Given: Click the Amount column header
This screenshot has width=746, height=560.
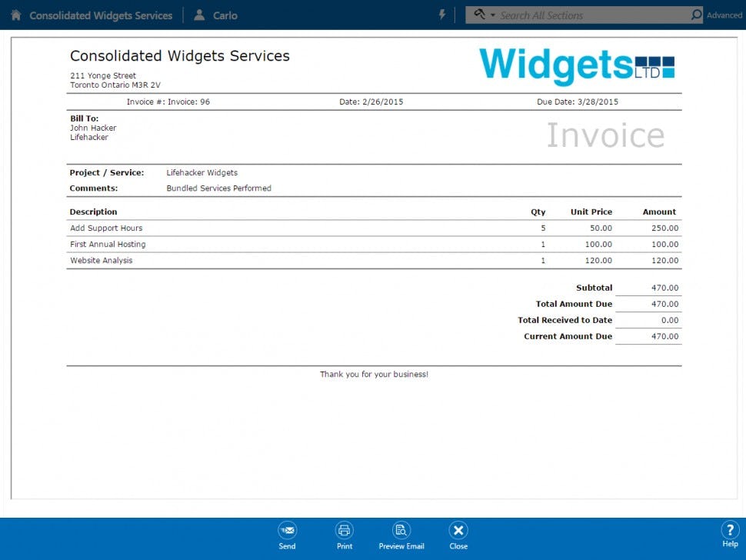Looking at the screenshot, I should (659, 212).
